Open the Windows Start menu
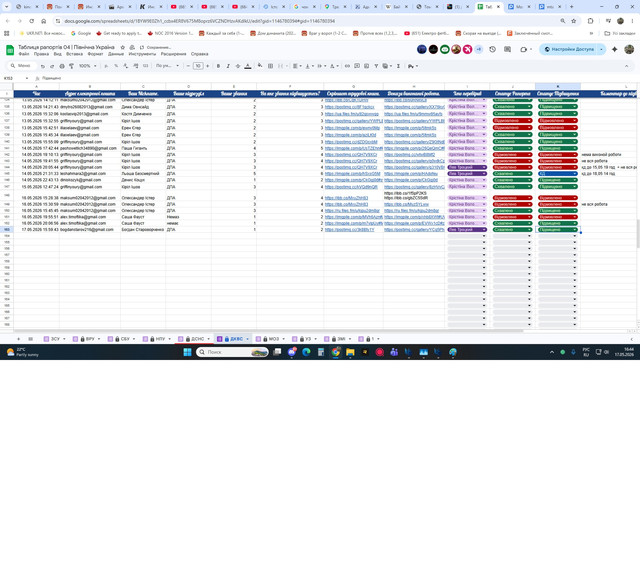The width and height of the screenshot is (640, 584). (x=187, y=352)
